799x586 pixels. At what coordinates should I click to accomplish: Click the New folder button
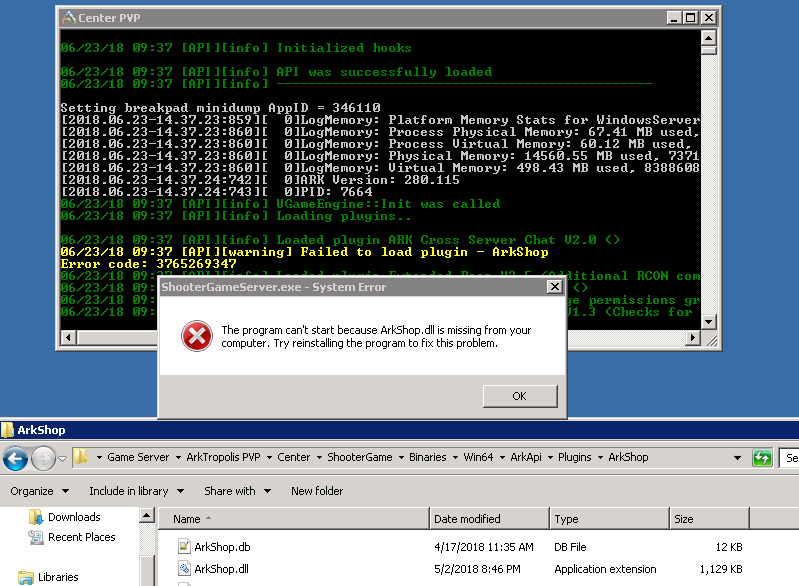coord(317,491)
